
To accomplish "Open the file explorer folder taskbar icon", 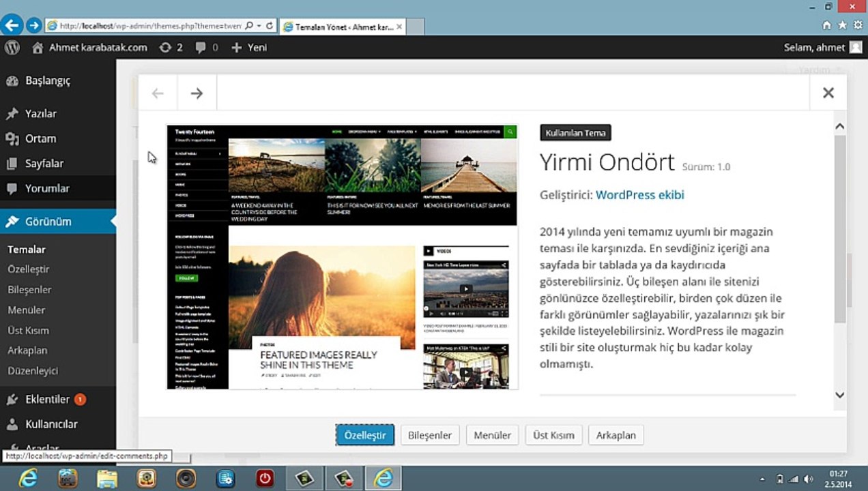I will (106, 479).
